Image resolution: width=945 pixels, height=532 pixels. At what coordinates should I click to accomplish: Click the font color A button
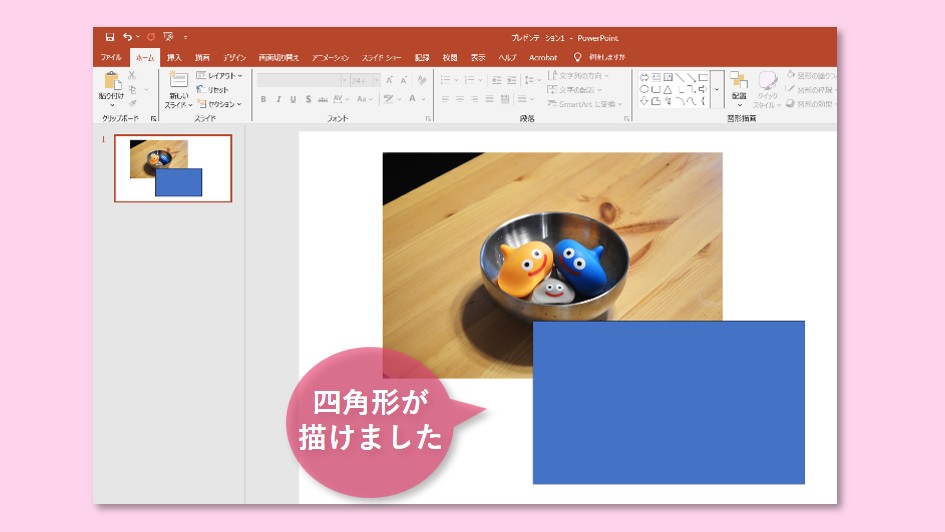click(x=412, y=99)
